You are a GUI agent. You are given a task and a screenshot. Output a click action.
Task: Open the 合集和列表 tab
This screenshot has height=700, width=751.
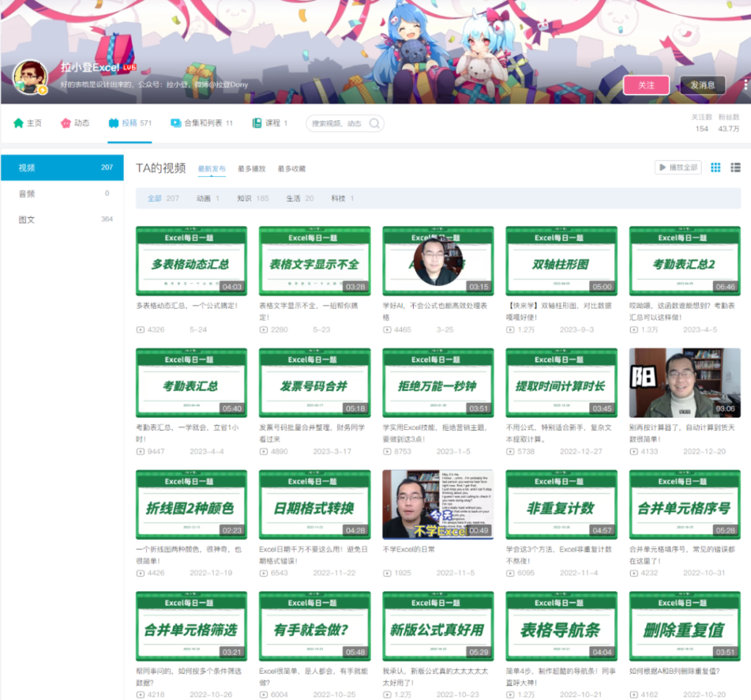pyautogui.click(x=202, y=123)
